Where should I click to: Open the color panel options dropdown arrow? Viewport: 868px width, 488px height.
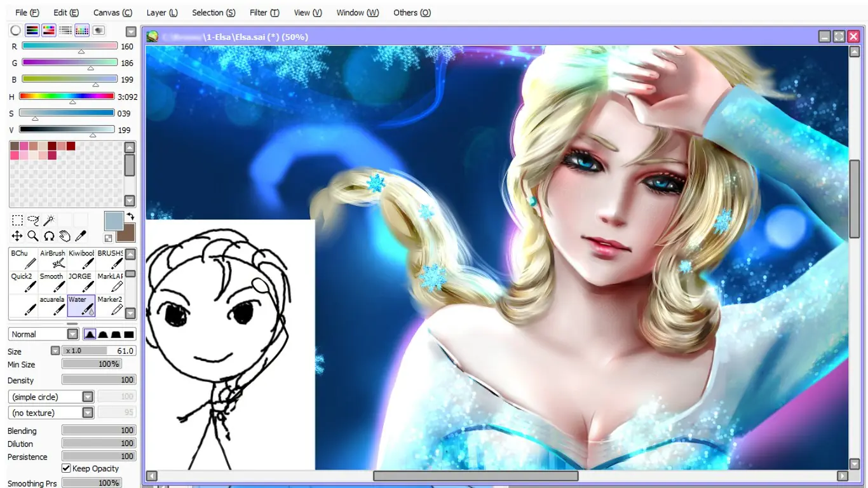tap(131, 32)
